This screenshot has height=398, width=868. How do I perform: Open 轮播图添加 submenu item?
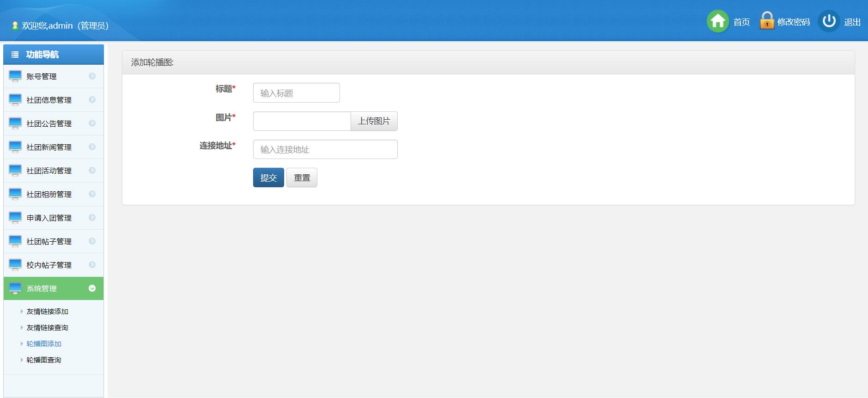tap(44, 344)
